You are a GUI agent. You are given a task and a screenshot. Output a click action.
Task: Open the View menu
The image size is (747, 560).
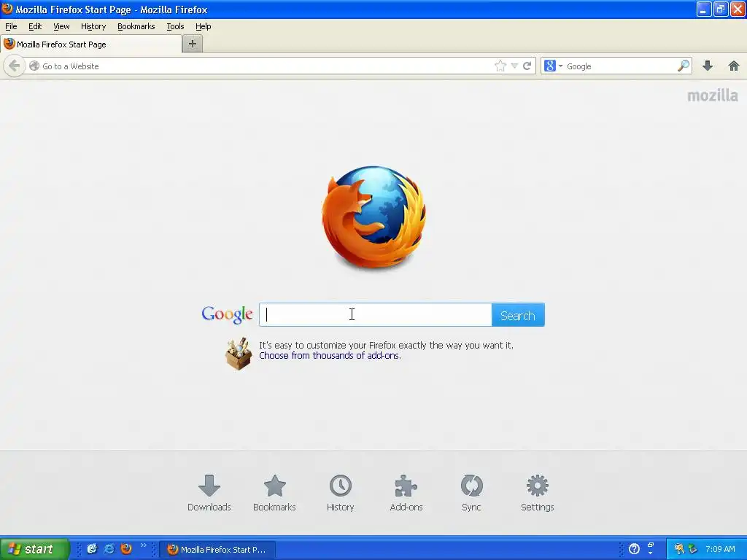(61, 26)
